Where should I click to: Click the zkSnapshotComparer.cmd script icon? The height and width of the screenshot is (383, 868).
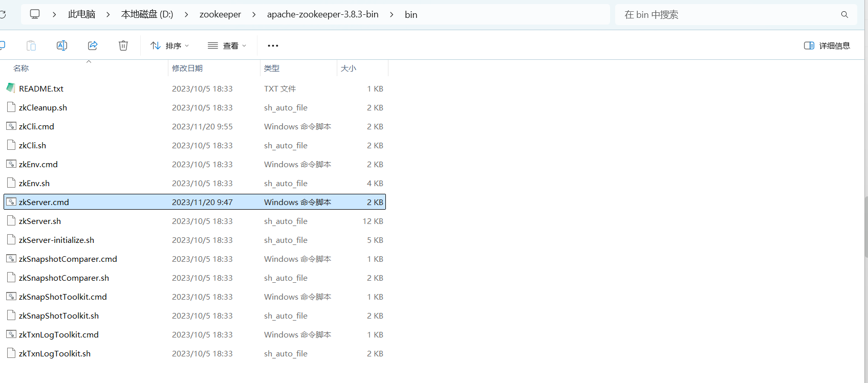tap(11, 258)
